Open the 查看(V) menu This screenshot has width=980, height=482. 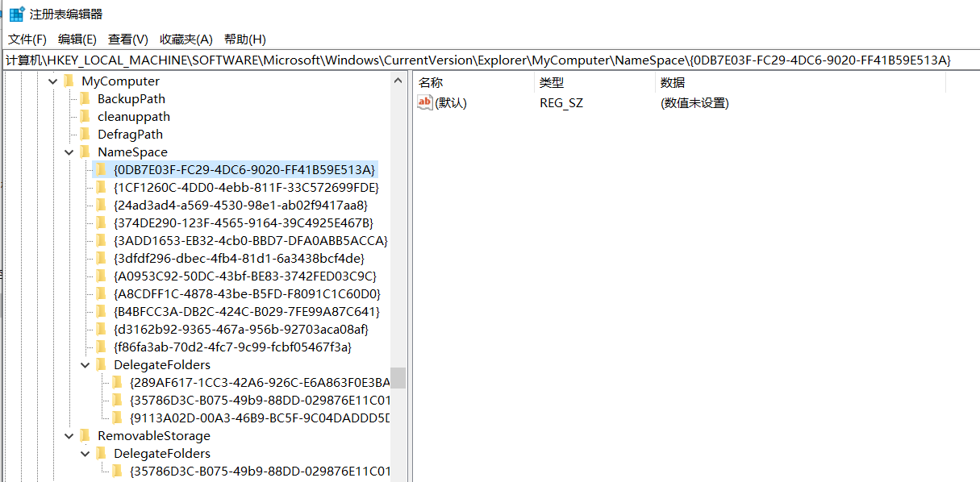coord(128,39)
